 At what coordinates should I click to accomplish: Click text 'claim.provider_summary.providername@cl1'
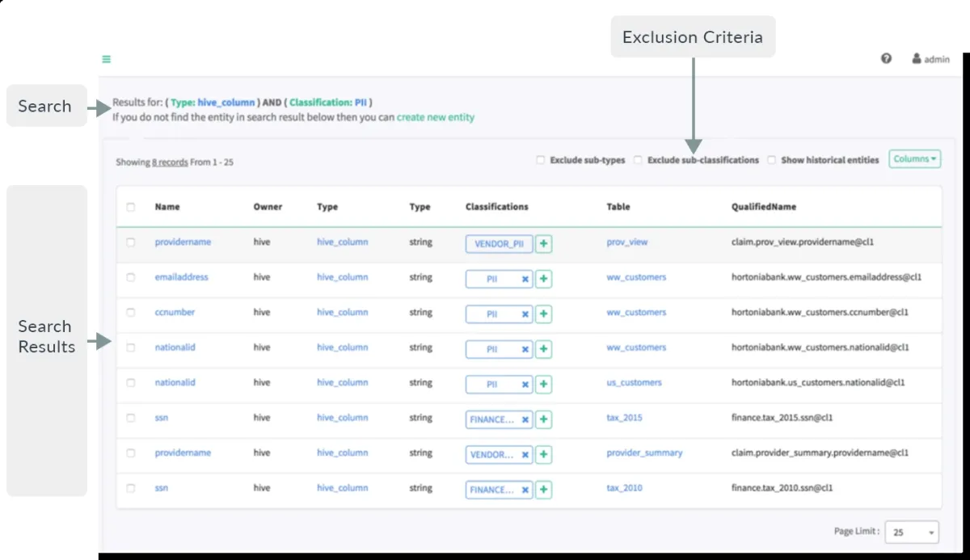coord(820,453)
